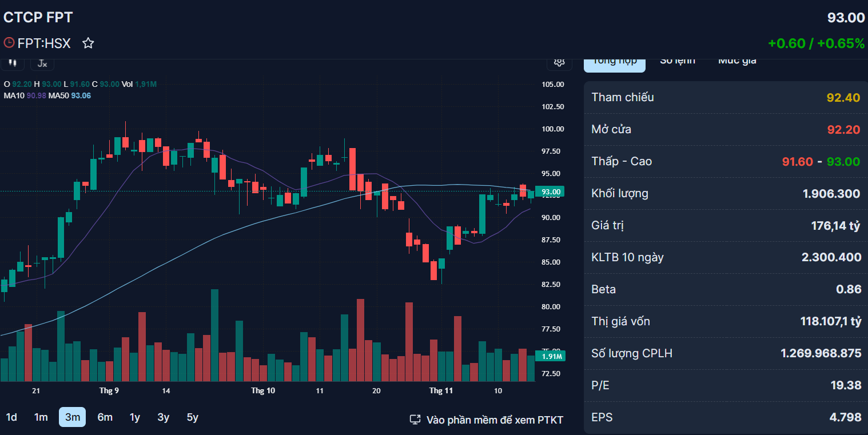
Task: Click the value 1.269.968.875
Action: click(821, 353)
